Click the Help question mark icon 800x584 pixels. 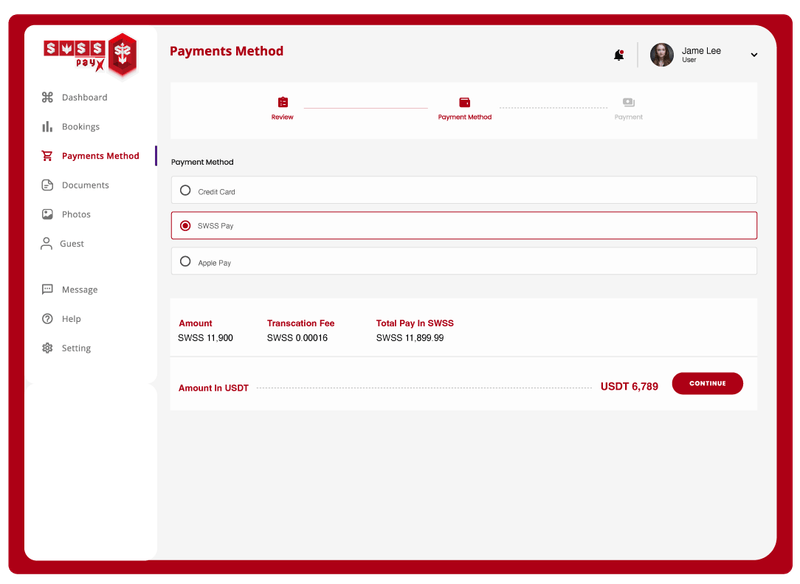[45, 318]
